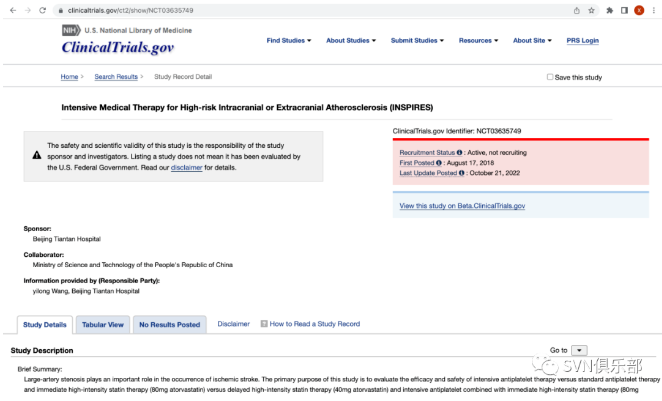Click the Recruitment Status link
Image resolution: width=662 pixels, height=401 pixels.
coord(427,152)
